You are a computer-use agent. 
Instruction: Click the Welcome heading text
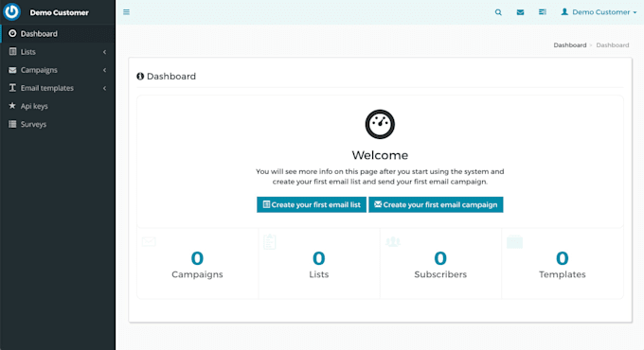click(x=380, y=155)
